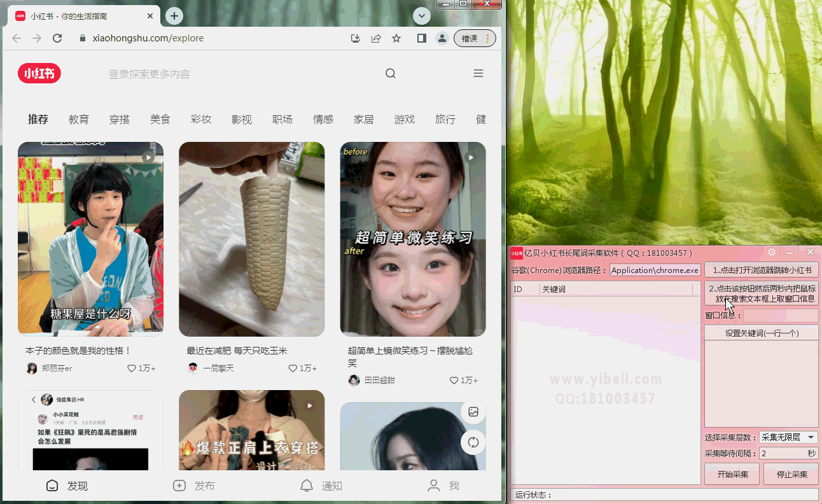Screen dimensions: 822x504
Task: Open a new Chrome tab
Action: (174, 16)
